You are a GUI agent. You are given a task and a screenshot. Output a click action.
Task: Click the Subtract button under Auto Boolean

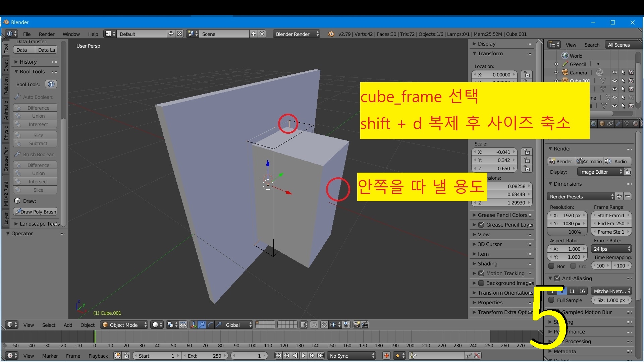coord(35,143)
